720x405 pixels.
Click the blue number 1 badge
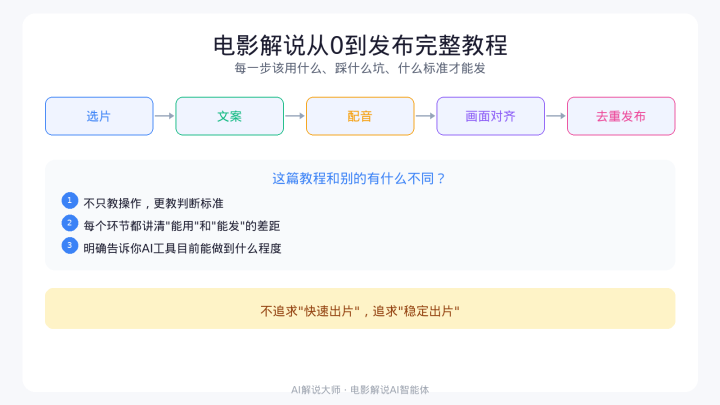(69, 200)
